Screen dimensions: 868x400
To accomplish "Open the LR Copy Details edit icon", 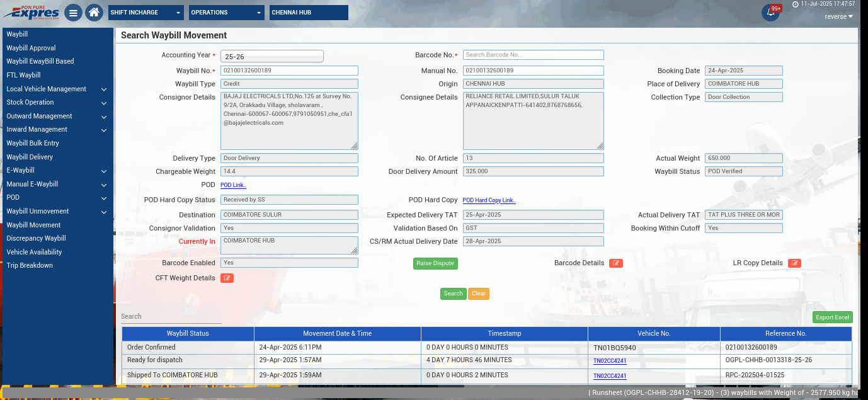I will (794, 263).
